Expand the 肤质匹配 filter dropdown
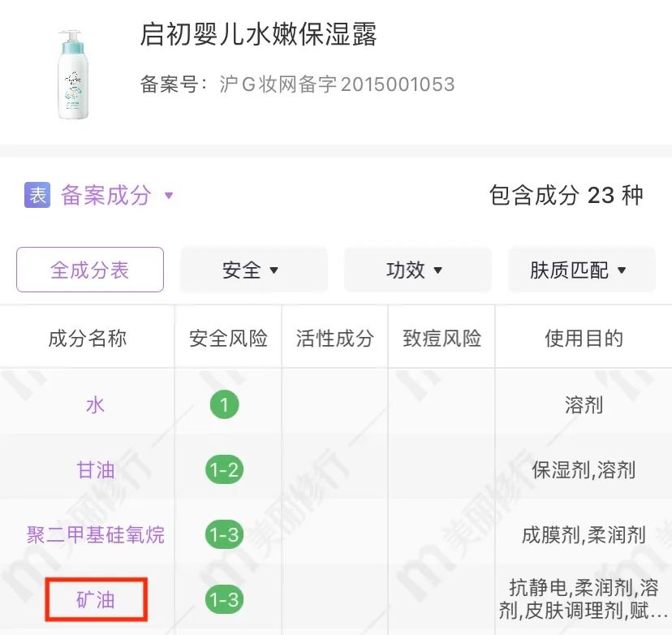Viewport: 672px width, 635px height. 580,270
